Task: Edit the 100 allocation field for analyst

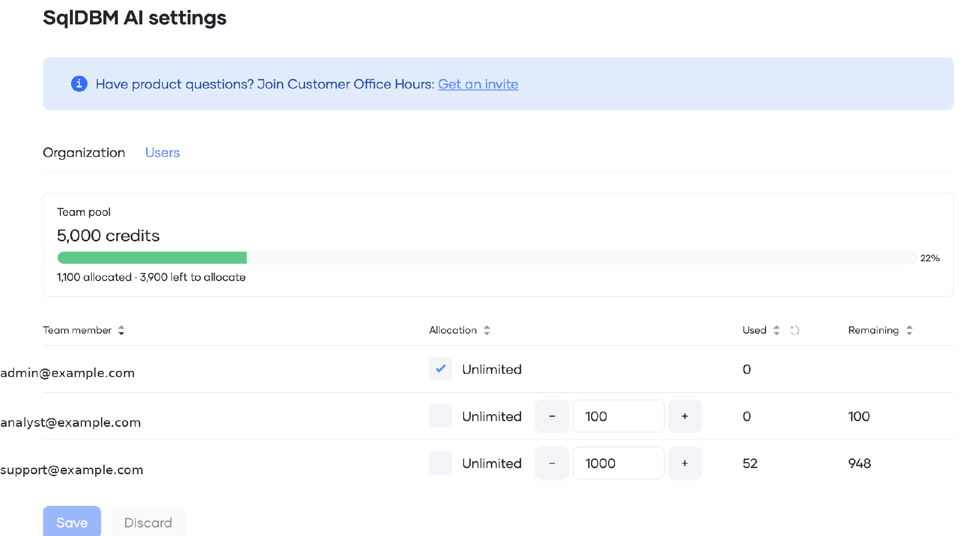Action: 618,416
